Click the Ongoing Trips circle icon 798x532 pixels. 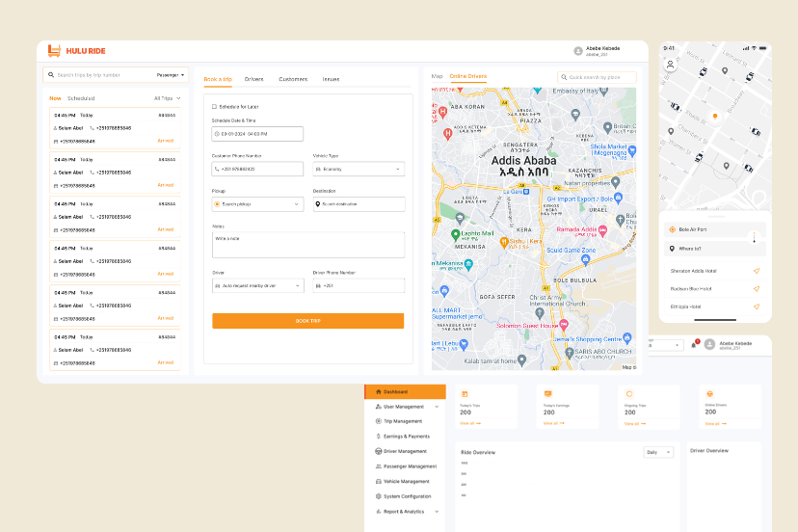pos(629,394)
